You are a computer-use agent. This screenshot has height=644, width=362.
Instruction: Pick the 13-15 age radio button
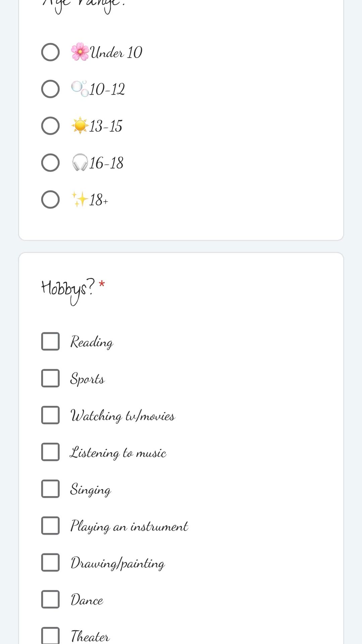(x=50, y=126)
